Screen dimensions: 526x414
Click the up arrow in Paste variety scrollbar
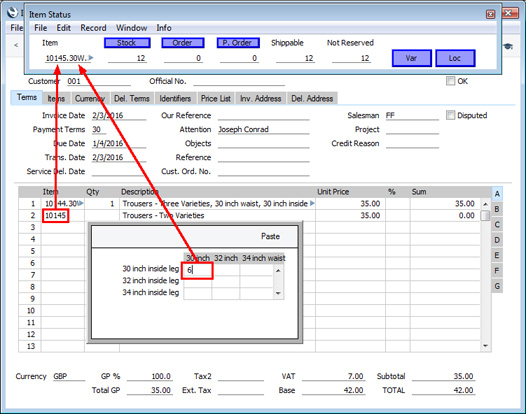[x=278, y=270]
